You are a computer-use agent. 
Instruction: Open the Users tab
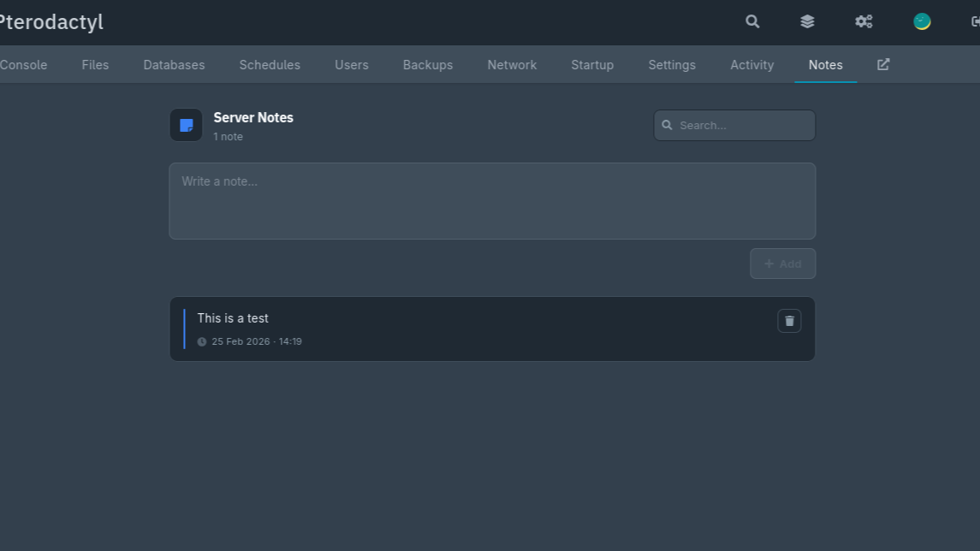352,65
